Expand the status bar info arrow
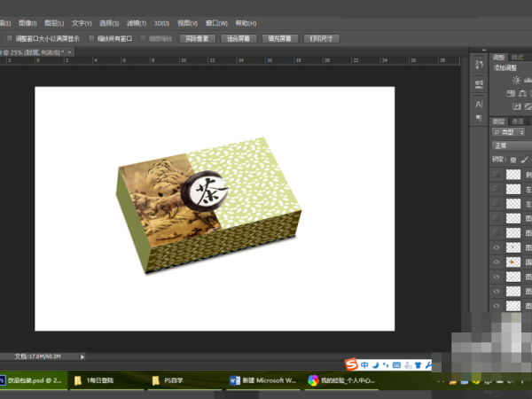The width and height of the screenshot is (532, 399). (x=82, y=356)
